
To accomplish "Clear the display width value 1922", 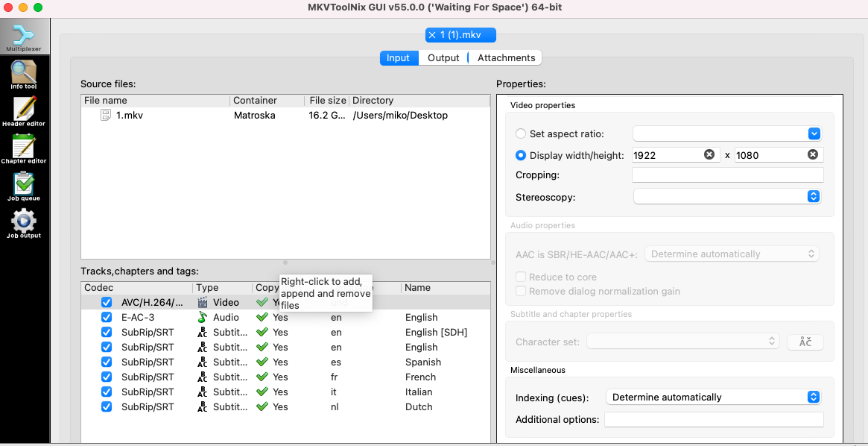I will (x=709, y=154).
